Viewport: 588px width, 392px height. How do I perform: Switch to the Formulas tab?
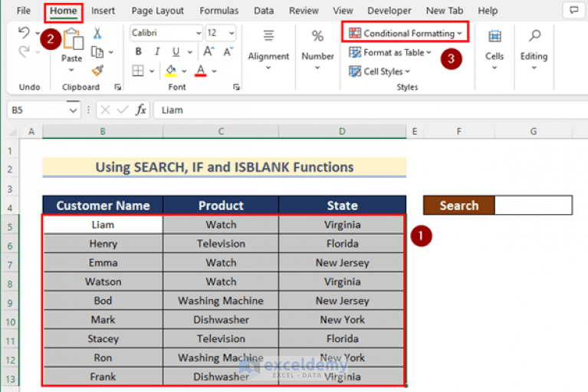click(219, 11)
